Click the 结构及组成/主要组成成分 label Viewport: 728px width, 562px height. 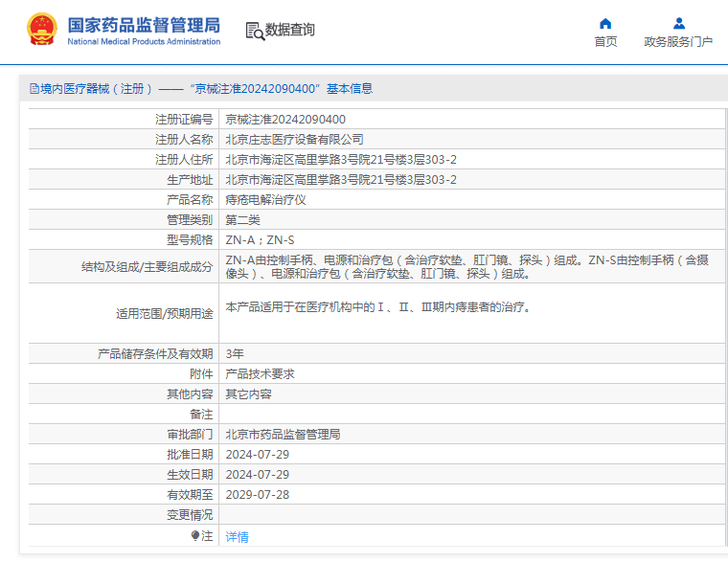tap(147, 267)
